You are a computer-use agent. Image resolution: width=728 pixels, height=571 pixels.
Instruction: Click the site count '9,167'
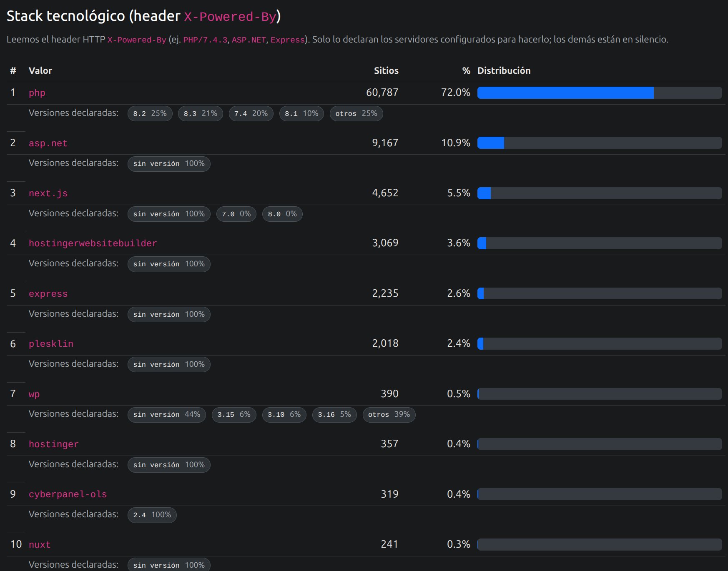(385, 143)
